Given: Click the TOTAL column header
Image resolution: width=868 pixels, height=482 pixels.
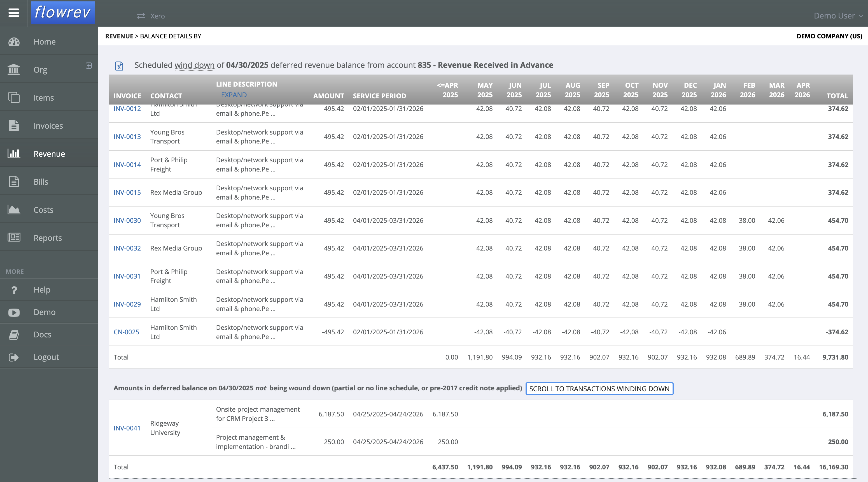Looking at the screenshot, I should pyautogui.click(x=837, y=96).
